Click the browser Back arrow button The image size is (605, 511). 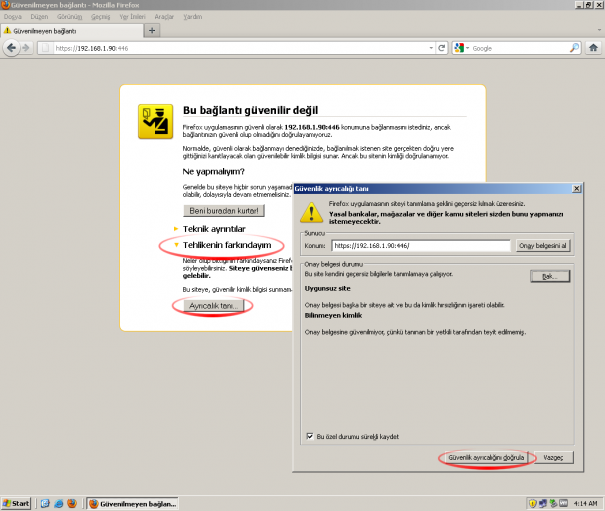11,48
